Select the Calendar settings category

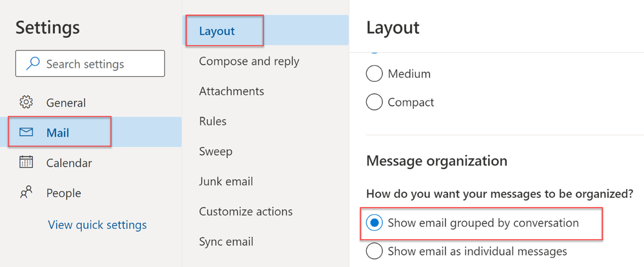coord(69,163)
